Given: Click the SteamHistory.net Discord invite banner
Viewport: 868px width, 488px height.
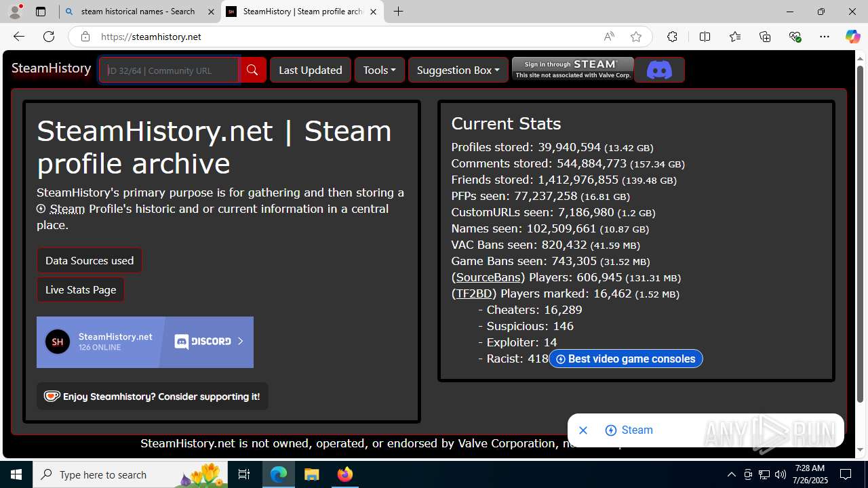Looking at the screenshot, I should click(x=145, y=342).
